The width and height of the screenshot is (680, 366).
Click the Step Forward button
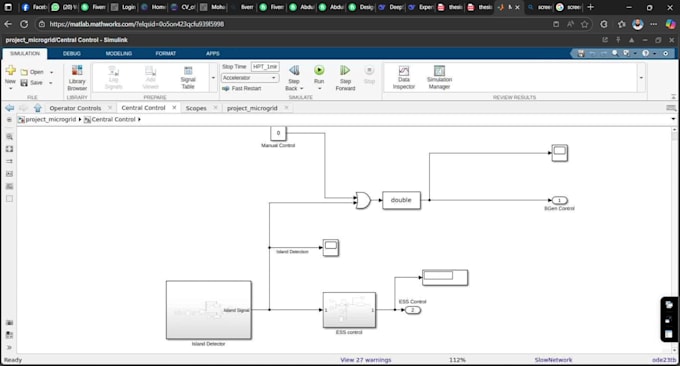pyautogui.click(x=345, y=78)
